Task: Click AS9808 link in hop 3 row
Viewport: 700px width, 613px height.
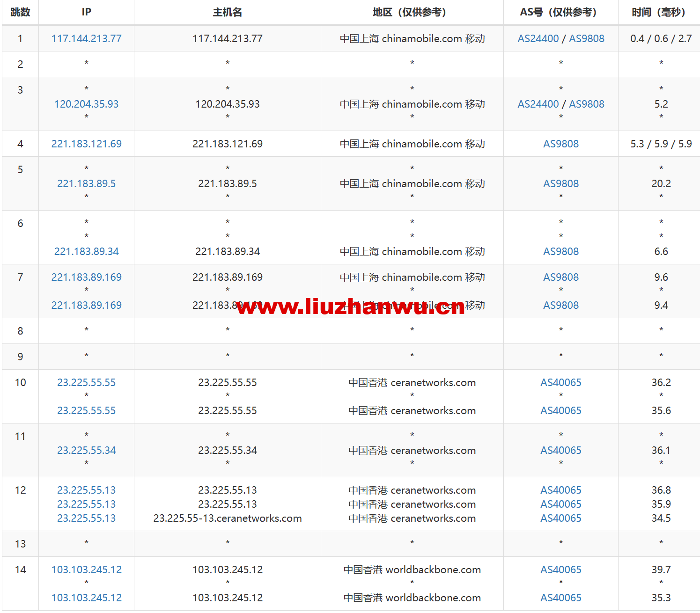Action: pos(586,104)
